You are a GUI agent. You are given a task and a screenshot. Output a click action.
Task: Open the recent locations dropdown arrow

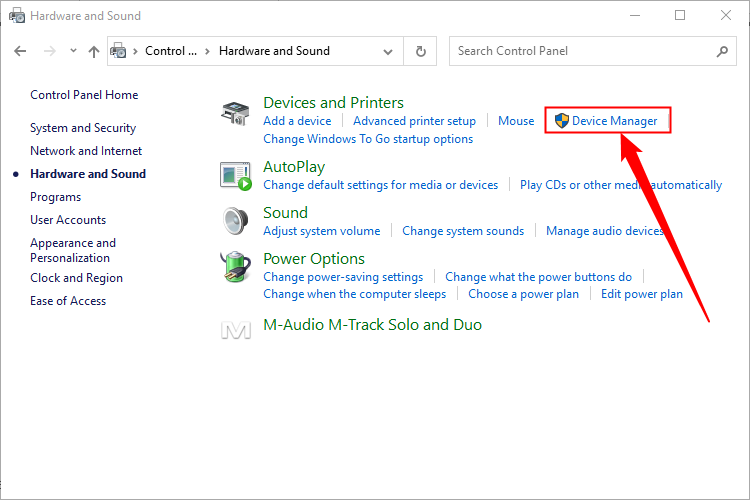[x=73, y=51]
